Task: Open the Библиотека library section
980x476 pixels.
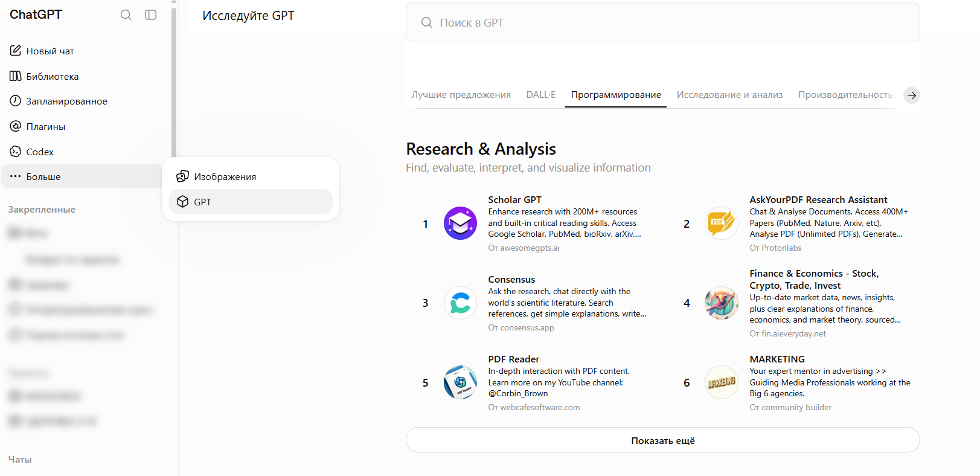Action: click(83, 76)
